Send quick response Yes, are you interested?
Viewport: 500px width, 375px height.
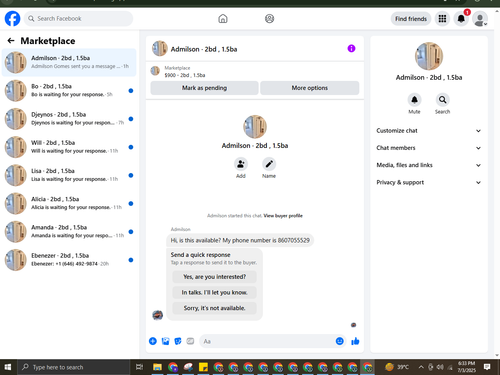coord(214,277)
